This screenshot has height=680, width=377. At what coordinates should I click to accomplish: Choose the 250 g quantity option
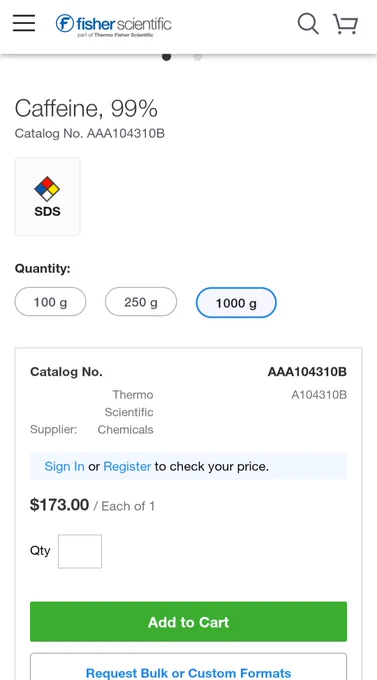tap(141, 302)
